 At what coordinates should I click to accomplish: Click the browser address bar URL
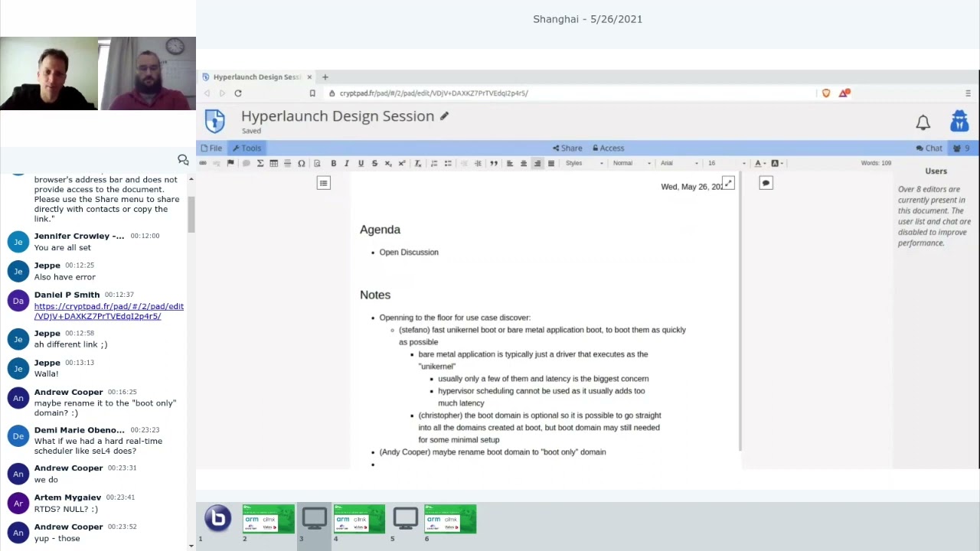click(x=433, y=93)
